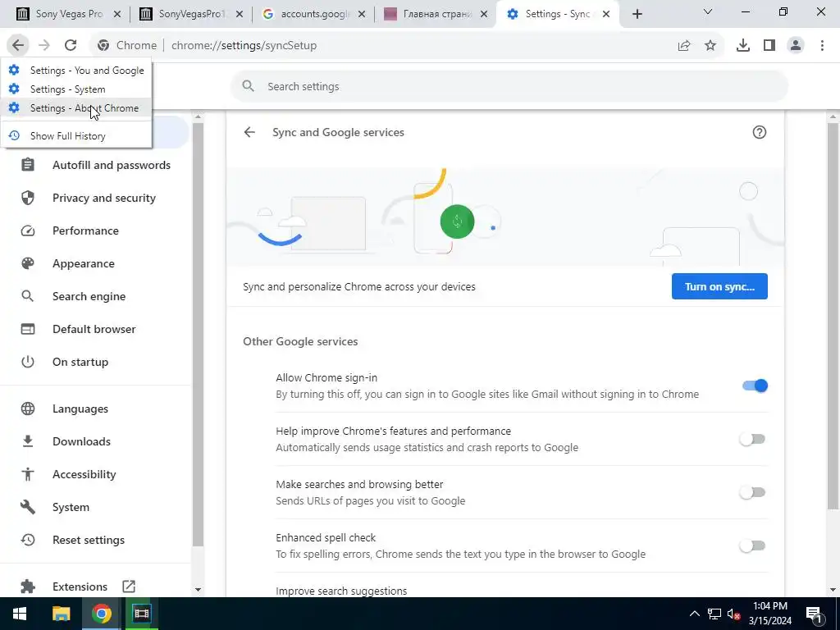Open the notification center icon
The width and height of the screenshot is (840, 630).
815,614
